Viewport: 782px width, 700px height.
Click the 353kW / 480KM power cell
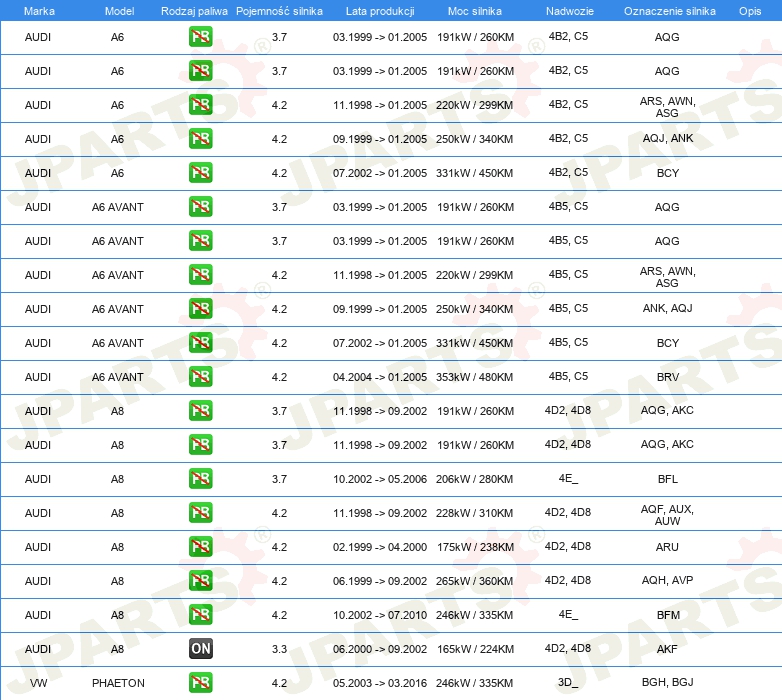pyautogui.click(x=475, y=377)
